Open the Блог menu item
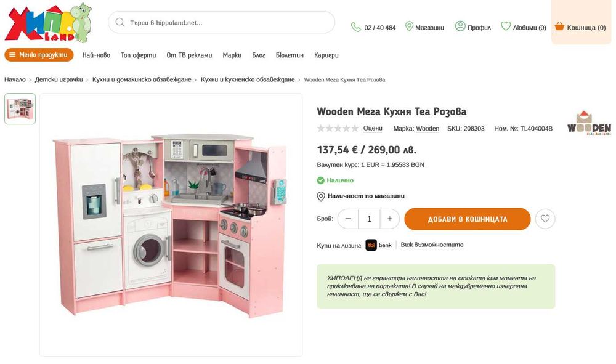 click(259, 55)
